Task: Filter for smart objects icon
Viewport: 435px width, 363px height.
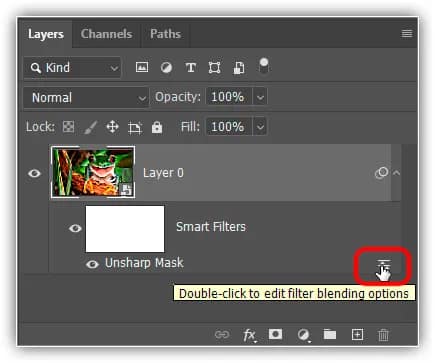Action: coord(239,68)
